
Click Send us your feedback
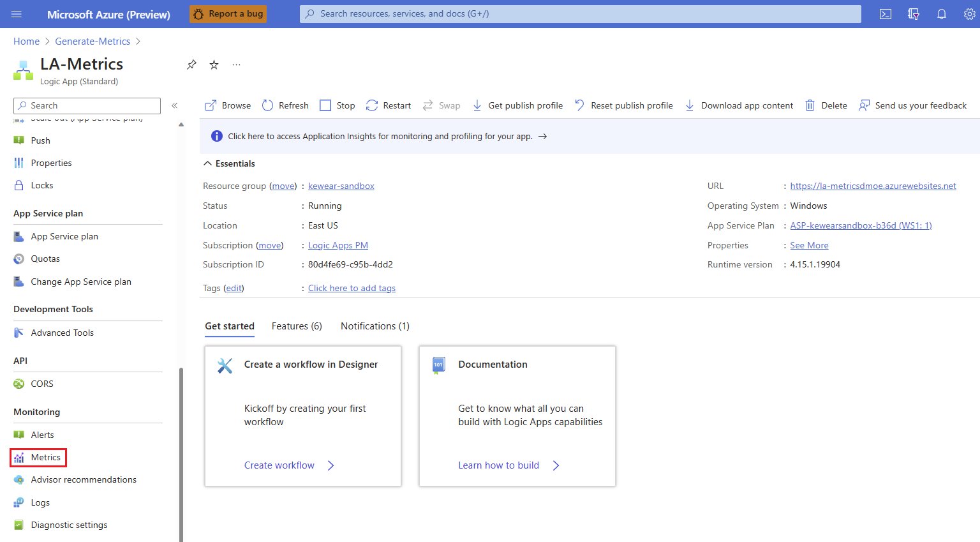(913, 105)
